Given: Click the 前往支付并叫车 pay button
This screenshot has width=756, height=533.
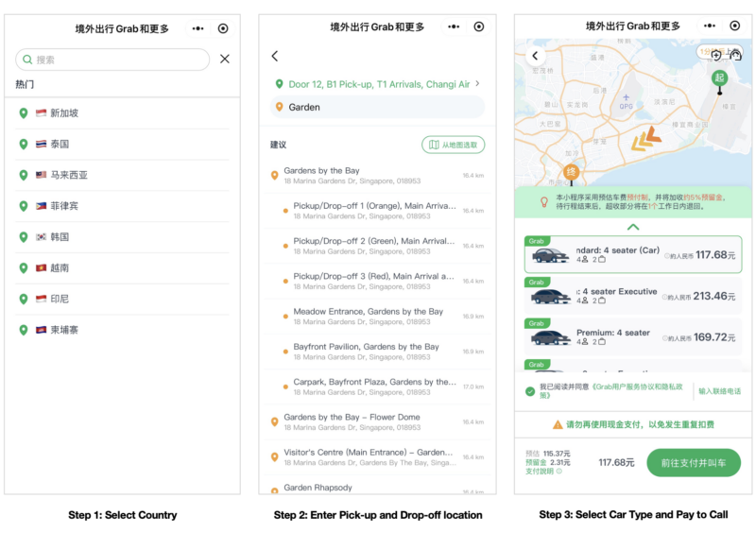Looking at the screenshot, I should [694, 462].
